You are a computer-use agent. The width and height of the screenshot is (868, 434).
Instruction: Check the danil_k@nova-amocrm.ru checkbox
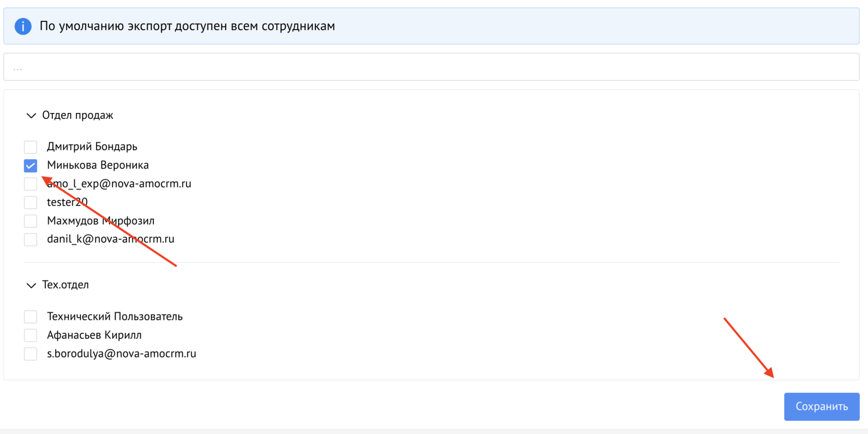point(30,240)
